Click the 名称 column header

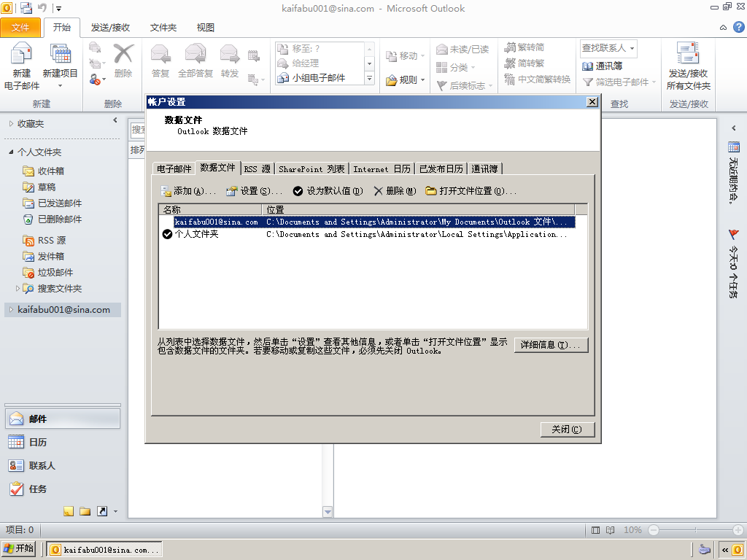[210, 209]
